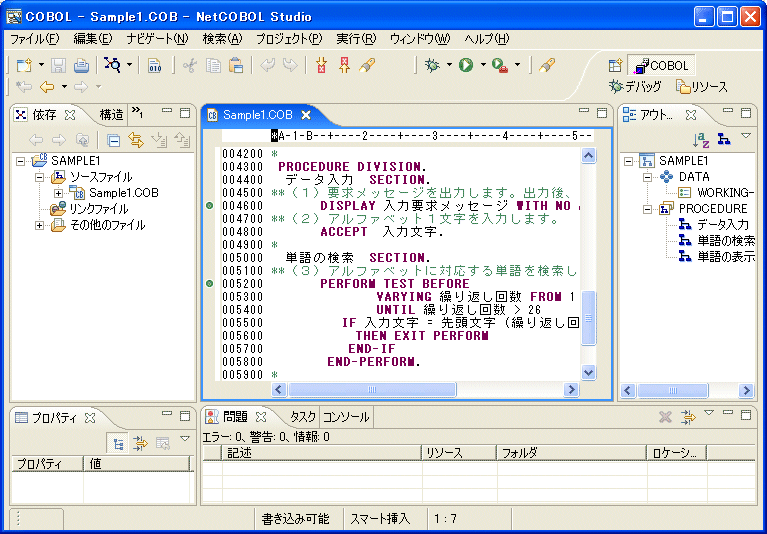Click the Copy toolbar icon
Image resolution: width=767 pixels, height=534 pixels.
(x=213, y=65)
